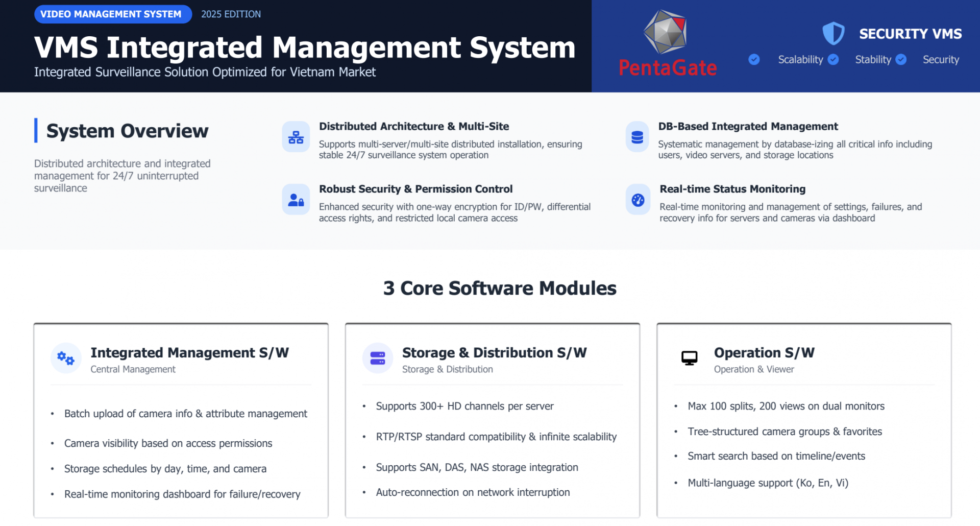Click 'Batch upload of camera info' bullet
Image resolution: width=980 pixels, height=526 pixels.
[x=185, y=414]
